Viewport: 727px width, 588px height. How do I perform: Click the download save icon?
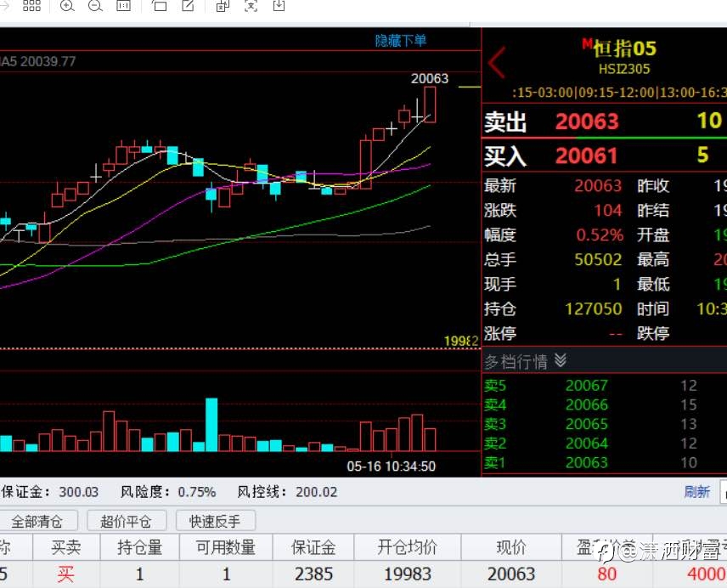(279, 6)
